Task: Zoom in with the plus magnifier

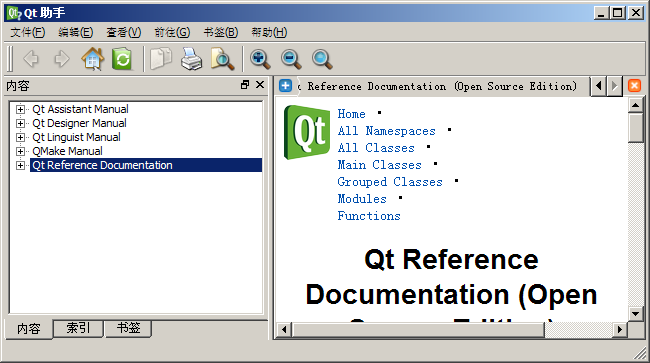Action: coord(260,59)
